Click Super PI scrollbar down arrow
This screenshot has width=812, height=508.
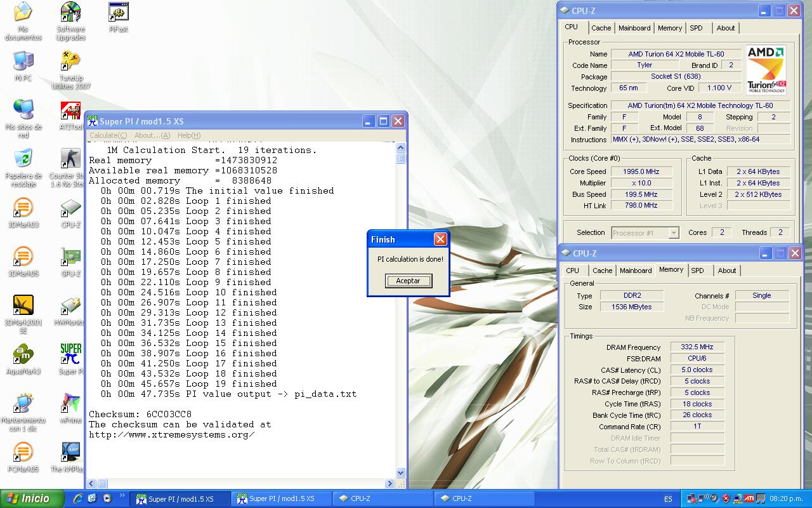(x=401, y=472)
